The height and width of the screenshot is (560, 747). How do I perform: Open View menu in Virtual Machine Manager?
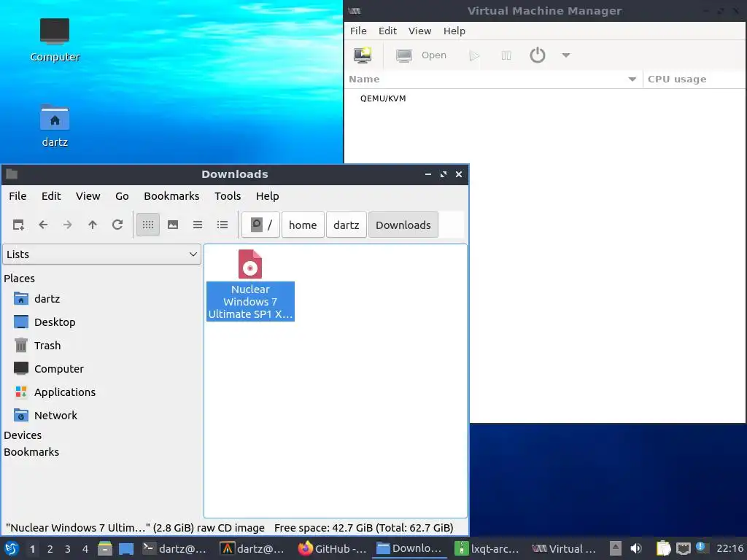coord(419,31)
